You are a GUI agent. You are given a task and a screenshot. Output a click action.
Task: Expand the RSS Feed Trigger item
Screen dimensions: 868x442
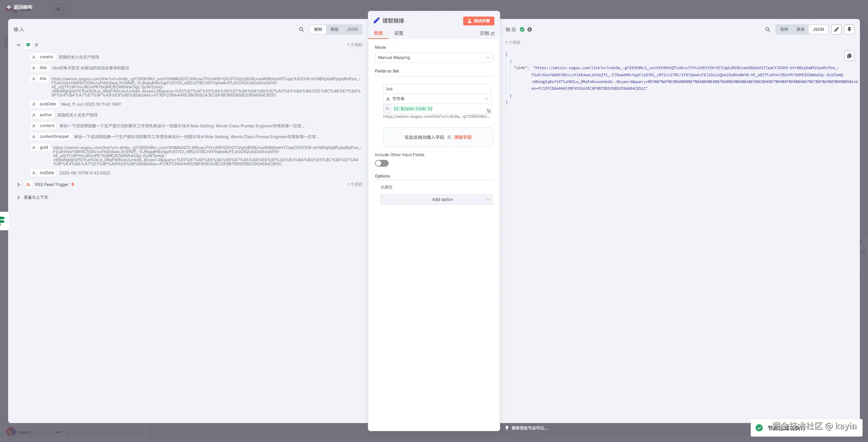(19, 185)
